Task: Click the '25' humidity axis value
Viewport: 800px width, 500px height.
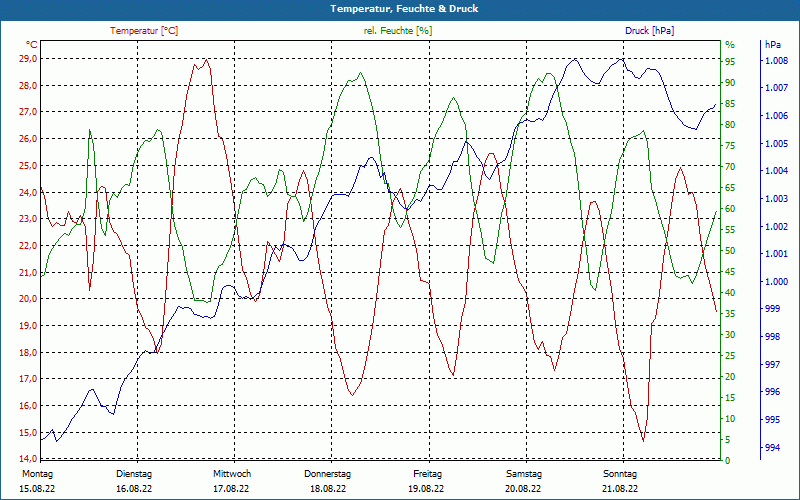Action: (x=730, y=356)
